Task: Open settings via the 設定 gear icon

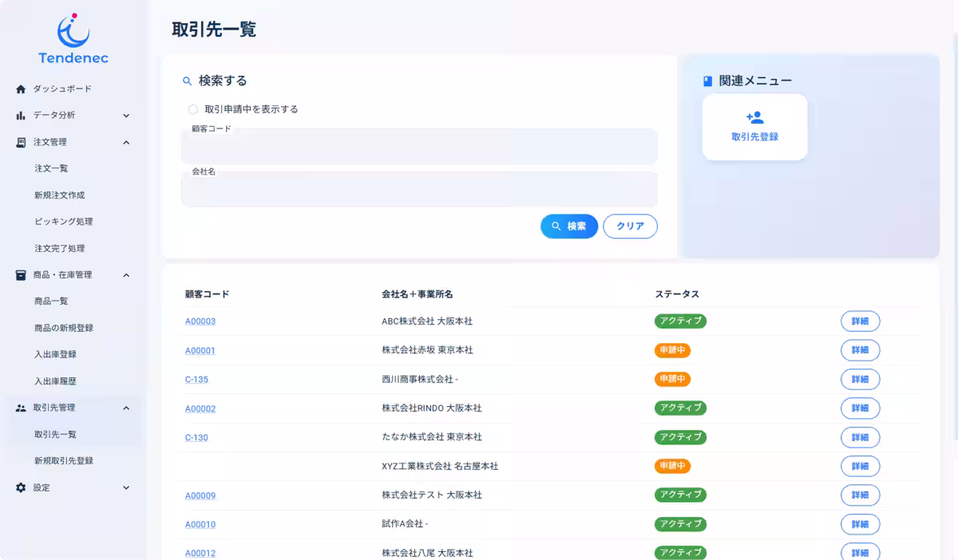Action: [x=22, y=487]
